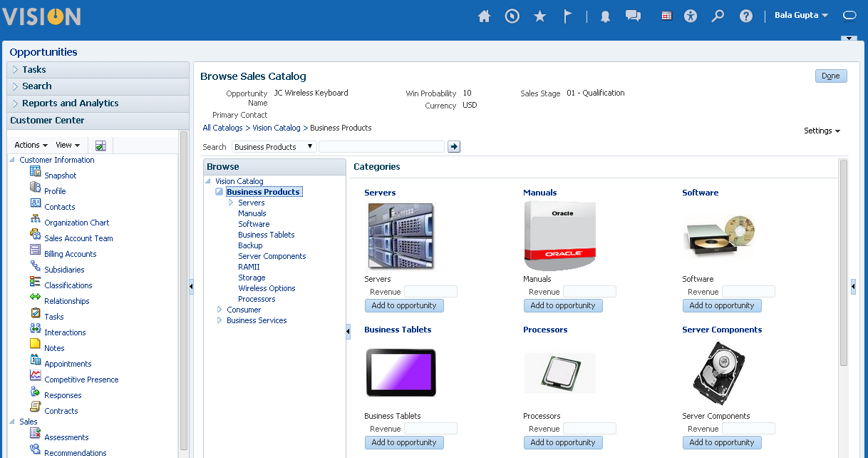
Task: Open Classifications item
Action: (68, 285)
